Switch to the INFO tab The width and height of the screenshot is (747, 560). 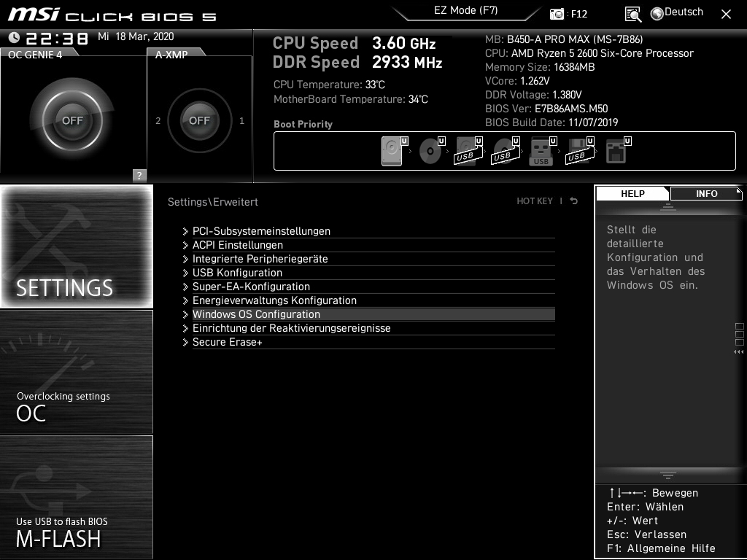[706, 193]
